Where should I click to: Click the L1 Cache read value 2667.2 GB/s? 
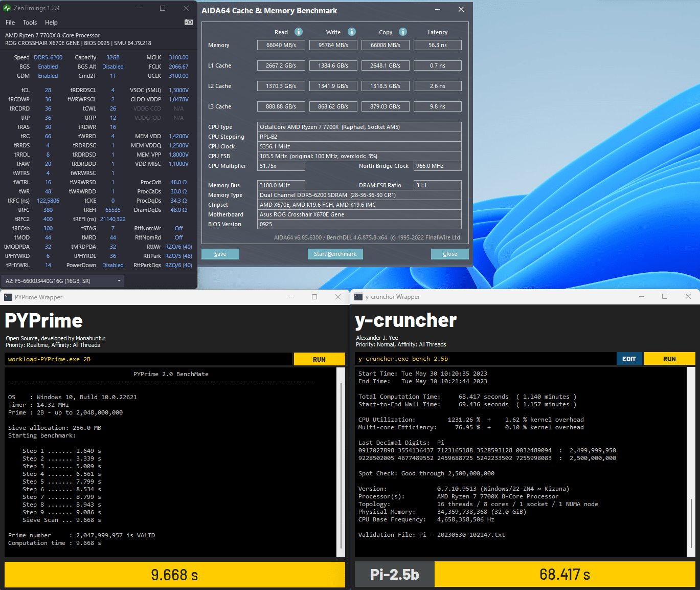coord(281,65)
